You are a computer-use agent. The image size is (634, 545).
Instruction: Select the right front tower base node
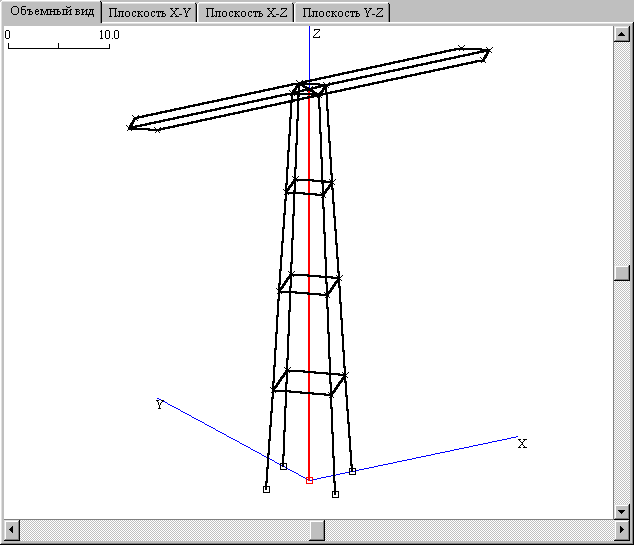coord(335,494)
